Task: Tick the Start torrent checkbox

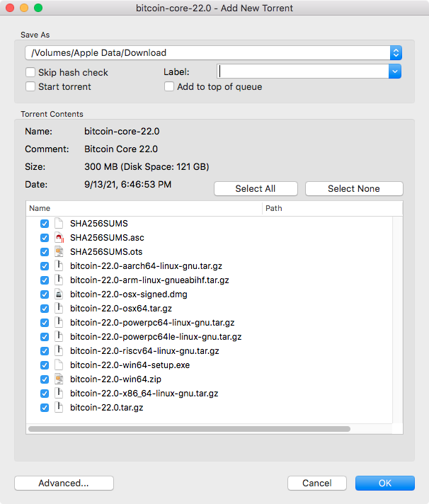Action: [30, 86]
